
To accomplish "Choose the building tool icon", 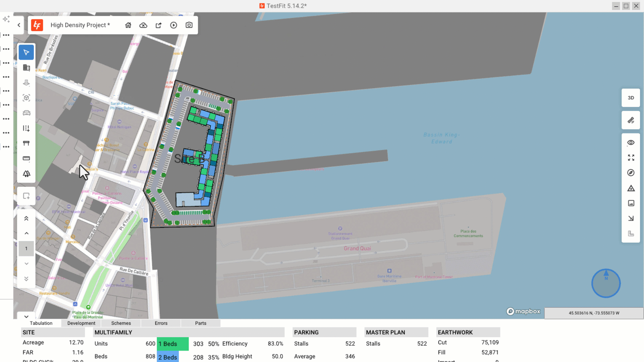I will pos(26,68).
